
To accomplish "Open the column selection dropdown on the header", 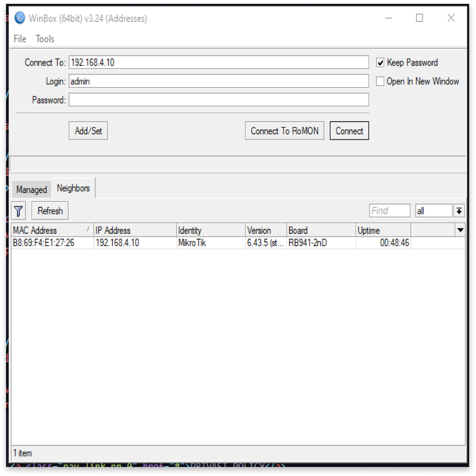I will 459,230.
